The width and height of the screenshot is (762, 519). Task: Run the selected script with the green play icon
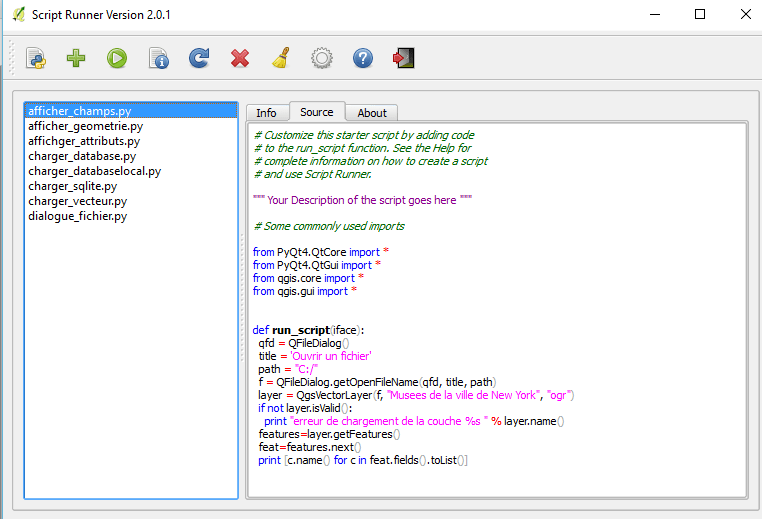(117, 58)
